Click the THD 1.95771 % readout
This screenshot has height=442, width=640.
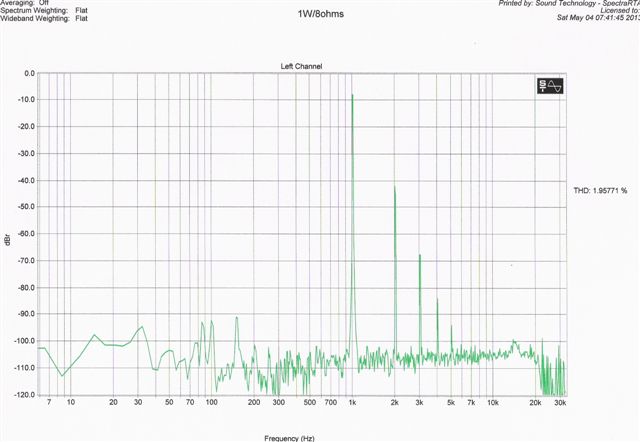[x=600, y=191]
